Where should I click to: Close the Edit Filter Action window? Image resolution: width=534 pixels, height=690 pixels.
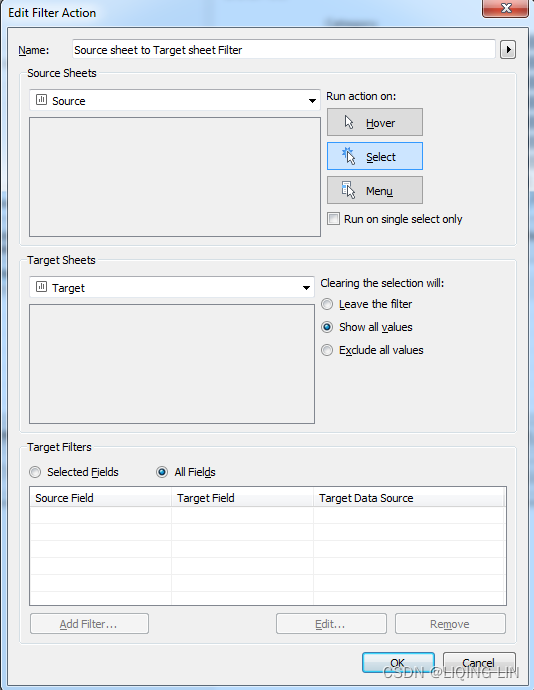click(505, 8)
